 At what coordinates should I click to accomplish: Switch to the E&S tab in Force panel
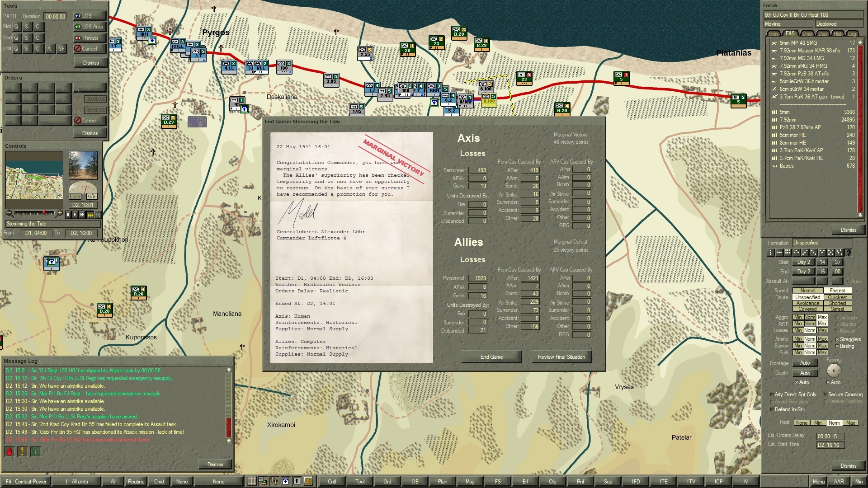coord(790,33)
